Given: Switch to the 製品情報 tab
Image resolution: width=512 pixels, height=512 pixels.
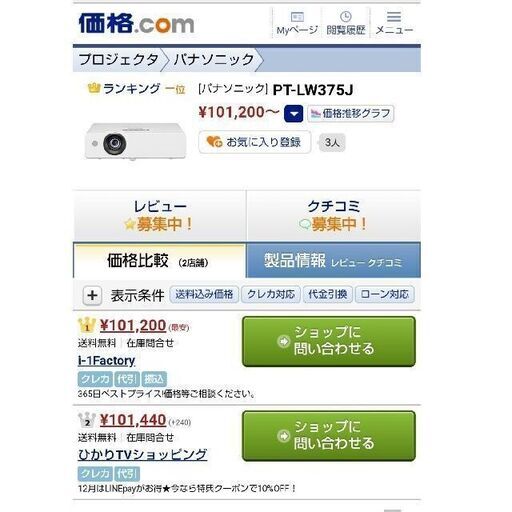Looking at the screenshot, I should pos(333,260).
